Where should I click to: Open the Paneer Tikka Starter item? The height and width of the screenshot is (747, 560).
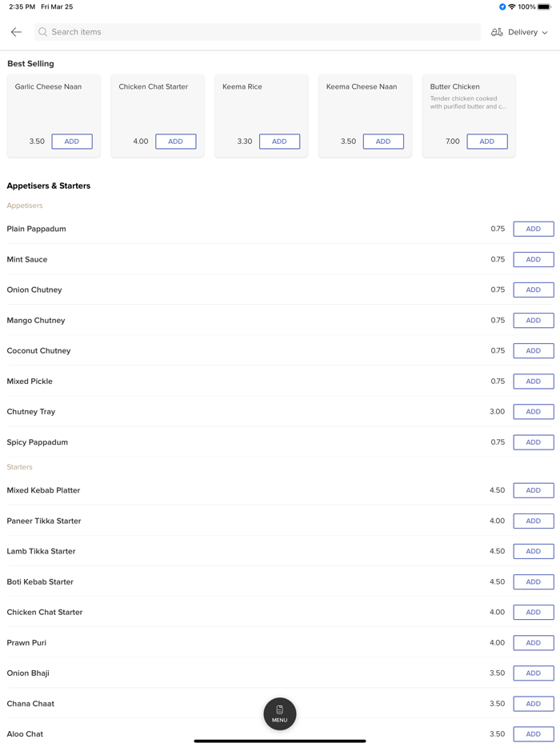(x=240, y=521)
